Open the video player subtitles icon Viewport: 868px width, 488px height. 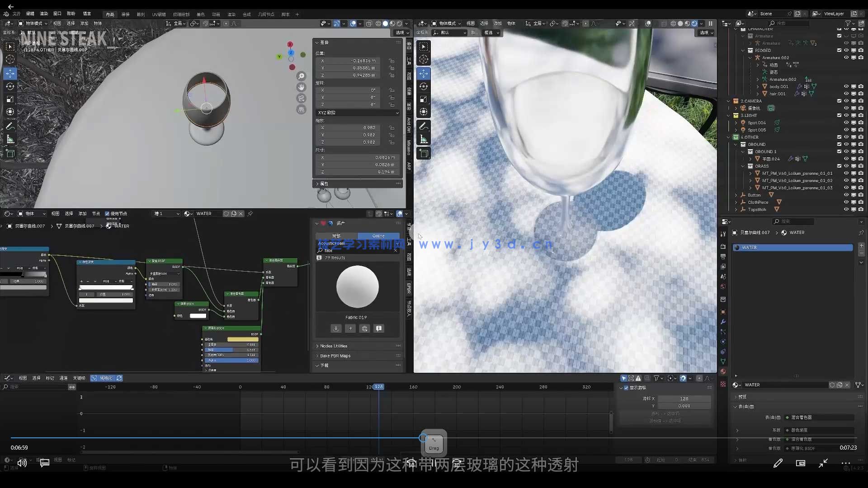tap(44, 463)
